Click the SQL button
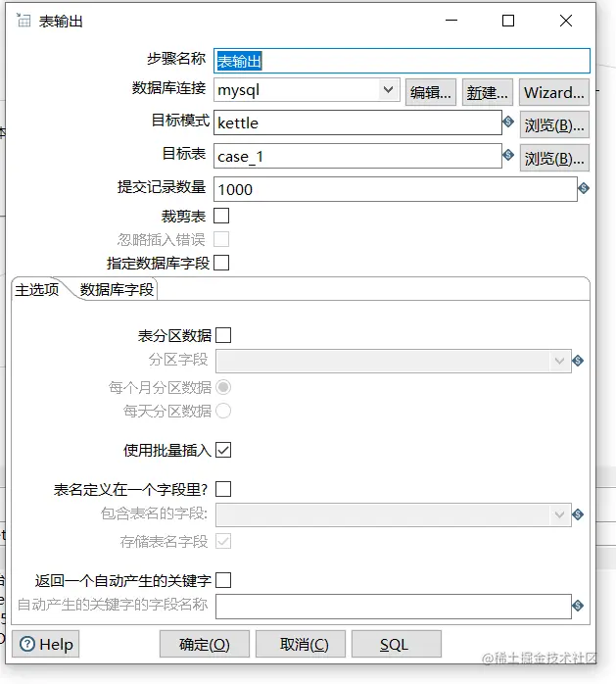Screen dimensions: 616x684 pos(397,644)
